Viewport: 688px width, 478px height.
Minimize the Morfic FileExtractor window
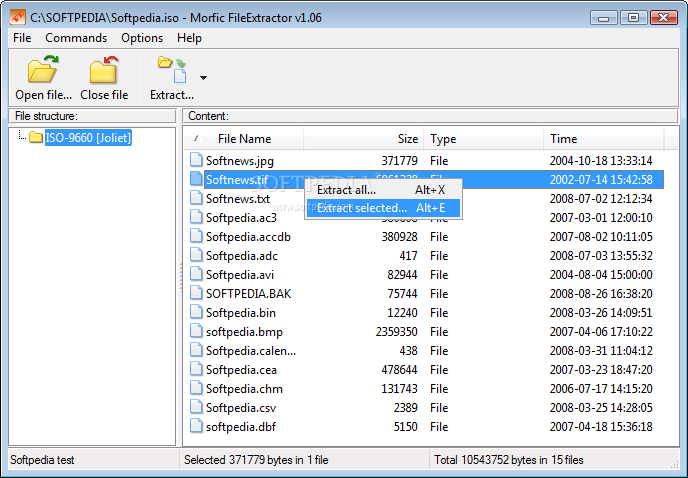pos(604,18)
